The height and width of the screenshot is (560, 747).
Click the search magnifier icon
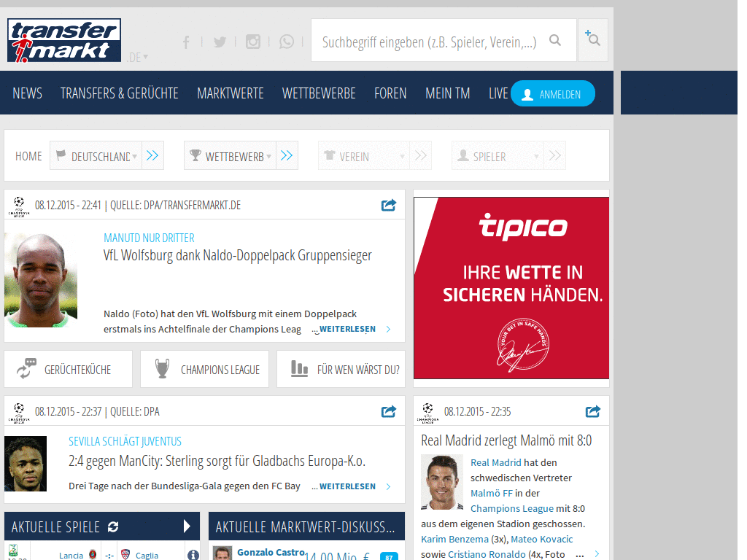click(555, 41)
